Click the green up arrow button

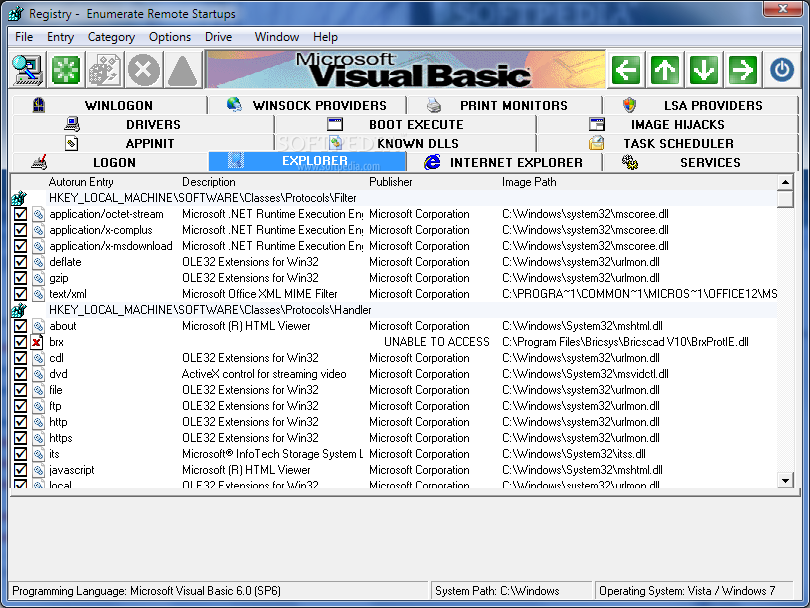point(665,70)
